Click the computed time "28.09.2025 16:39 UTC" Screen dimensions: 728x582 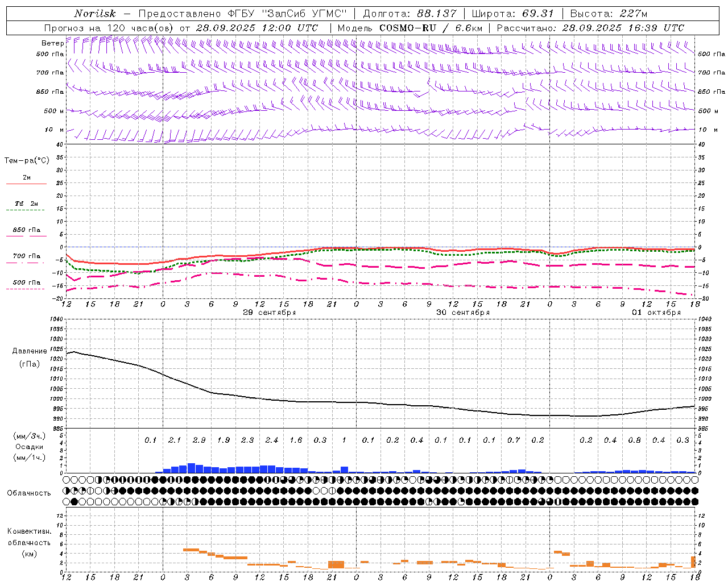(x=623, y=28)
